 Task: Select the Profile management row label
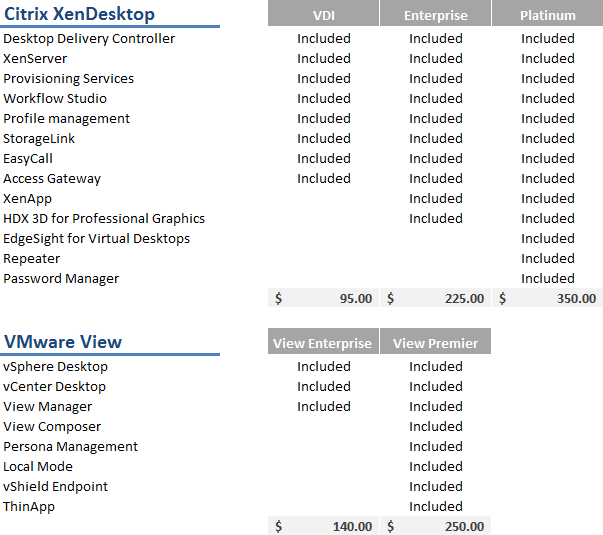[x=67, y=118]
